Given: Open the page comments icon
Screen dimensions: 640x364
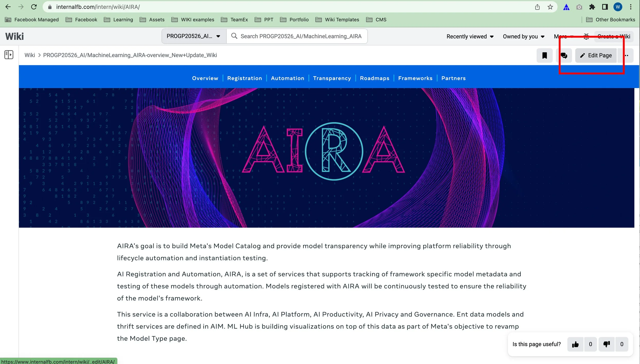Looking at the screenshot, I should (564, 56).
